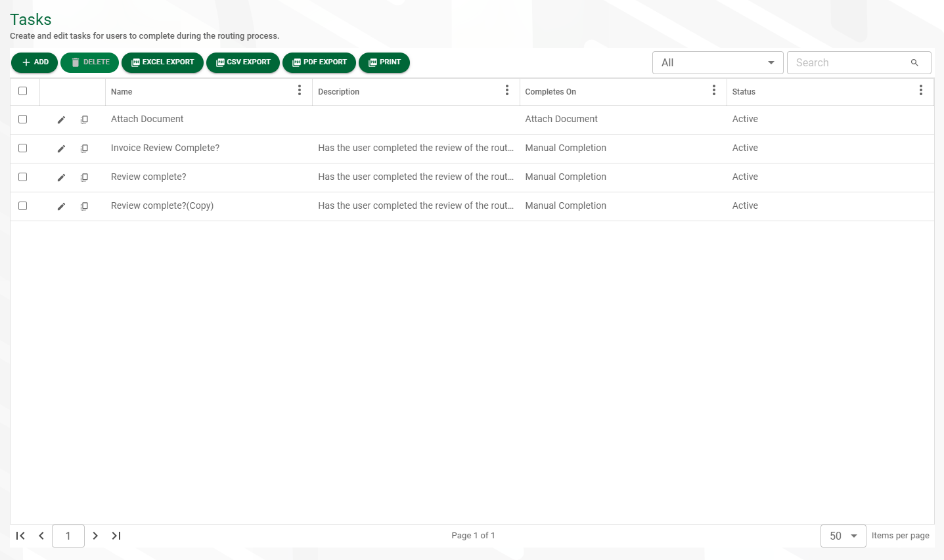
Task: Sort by the Description column header
Action: point(339,92)
